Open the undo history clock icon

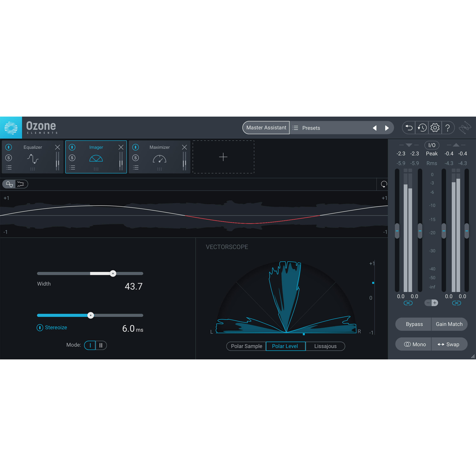[422, 128]
